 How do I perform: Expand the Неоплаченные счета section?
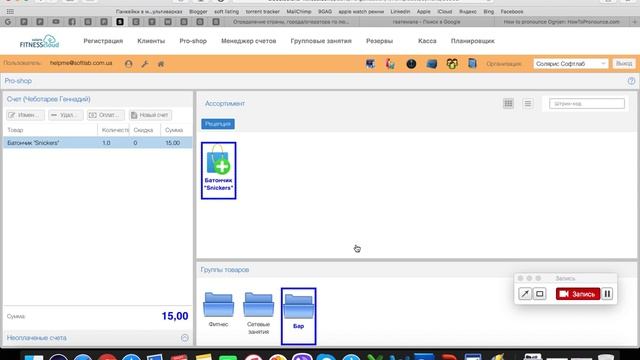point(184,338)
